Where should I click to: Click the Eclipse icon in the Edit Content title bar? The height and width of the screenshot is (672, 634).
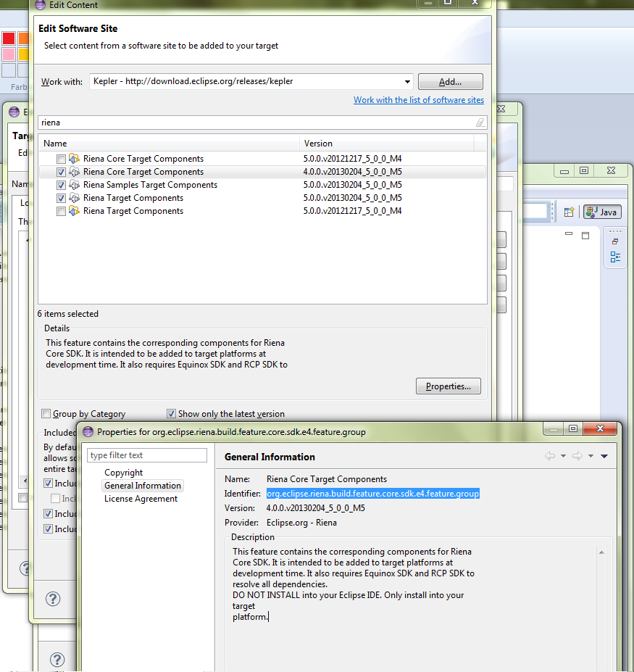point(40,5)
